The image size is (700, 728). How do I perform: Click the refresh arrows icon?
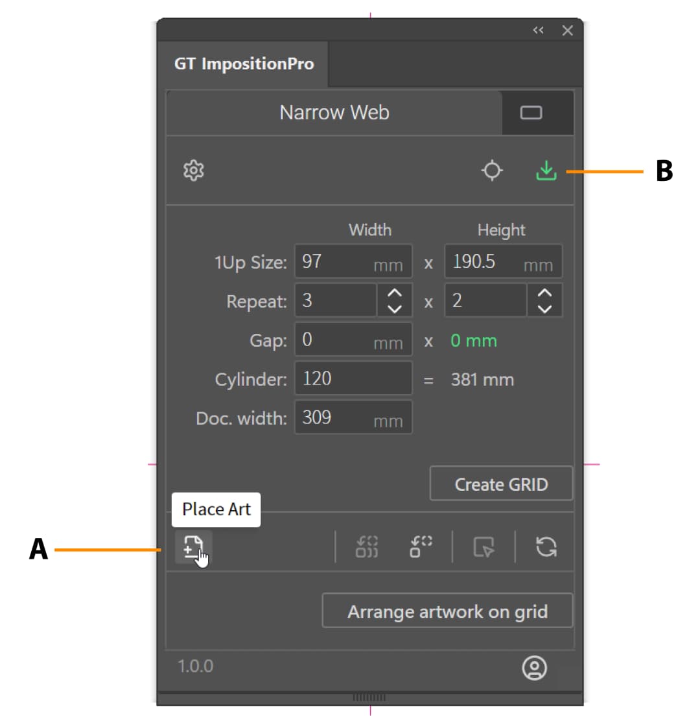pyautogui.click(x=546, y=546)
